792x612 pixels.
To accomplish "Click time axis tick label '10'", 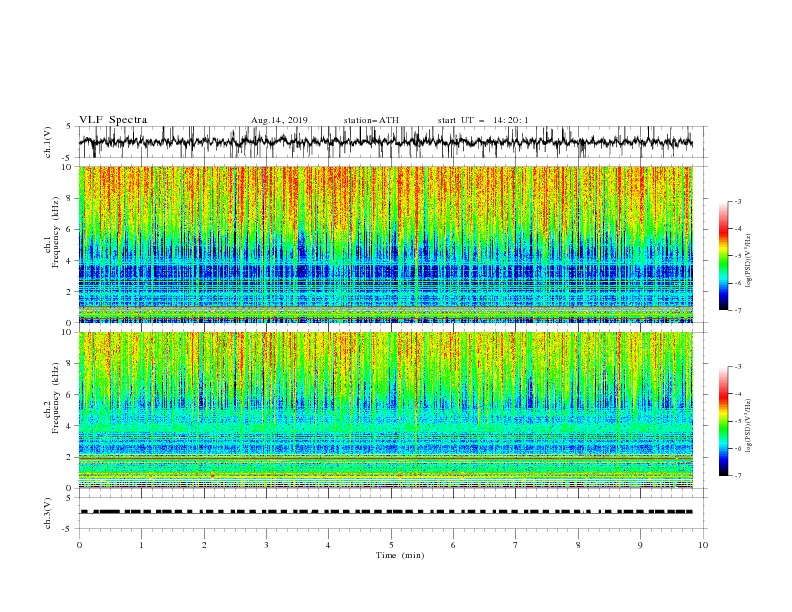I will (x=703, y=545).
